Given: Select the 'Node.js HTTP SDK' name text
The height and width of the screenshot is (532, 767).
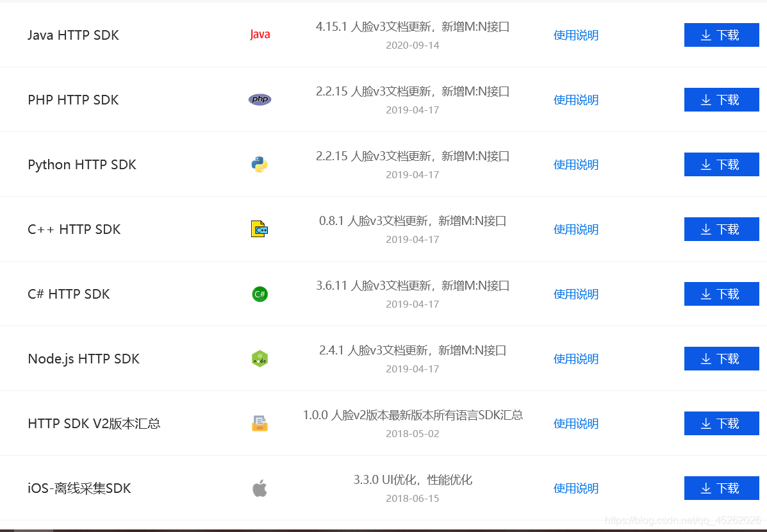Looking at the screenshot, I should (x=84, y=359).
